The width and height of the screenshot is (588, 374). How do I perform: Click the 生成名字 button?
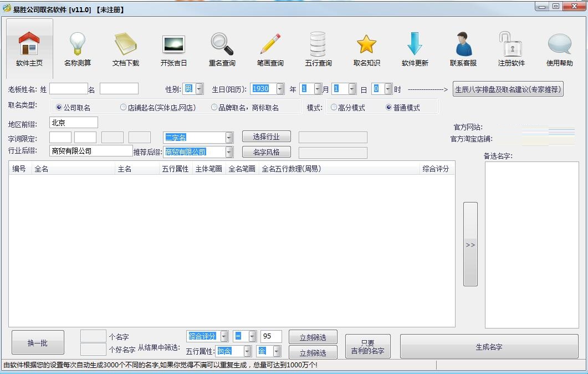489,347
